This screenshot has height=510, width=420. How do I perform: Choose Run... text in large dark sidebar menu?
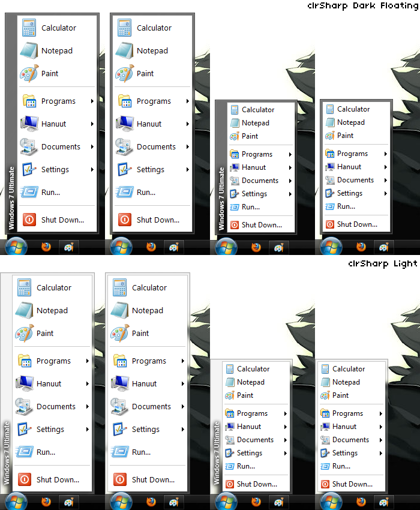point(50,193)
